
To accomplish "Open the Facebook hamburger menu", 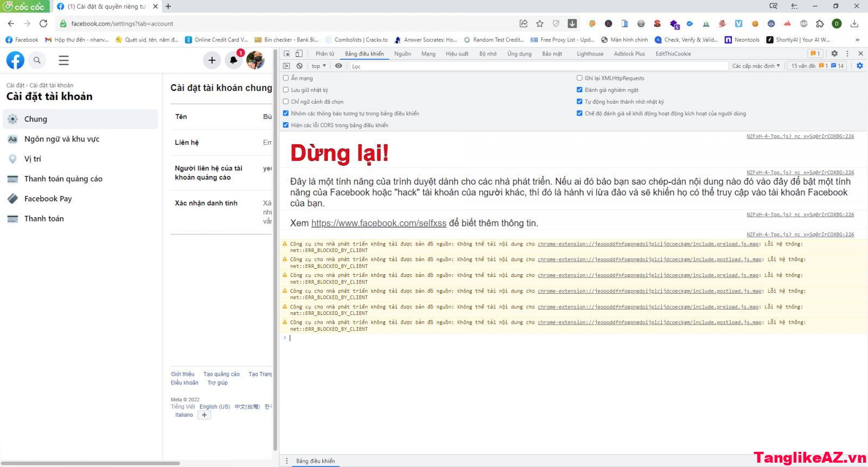I will click(63, 60).
